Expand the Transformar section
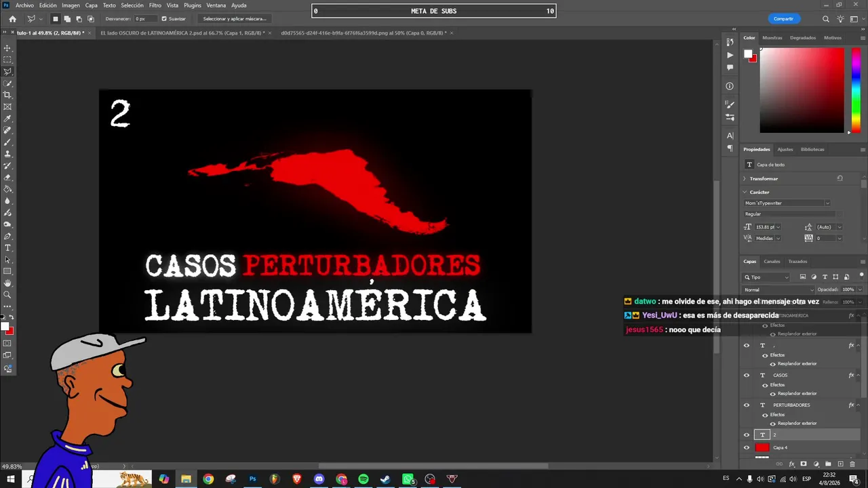 [745, 178]
